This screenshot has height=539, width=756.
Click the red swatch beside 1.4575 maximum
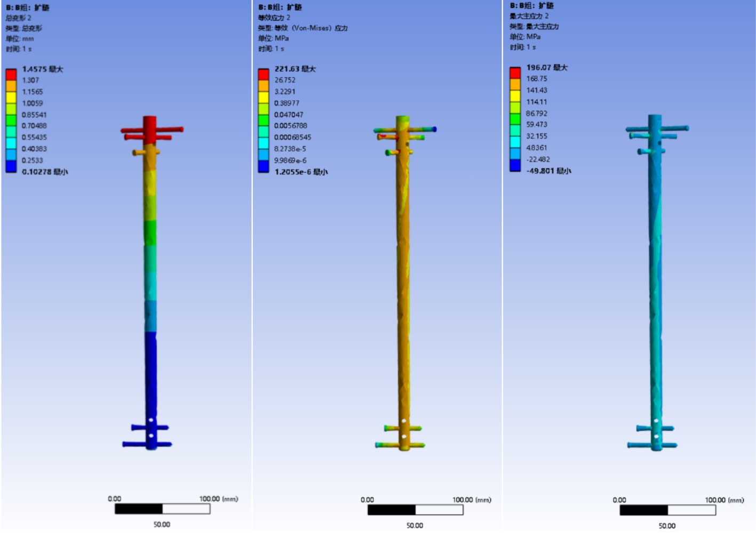[11, 74]
